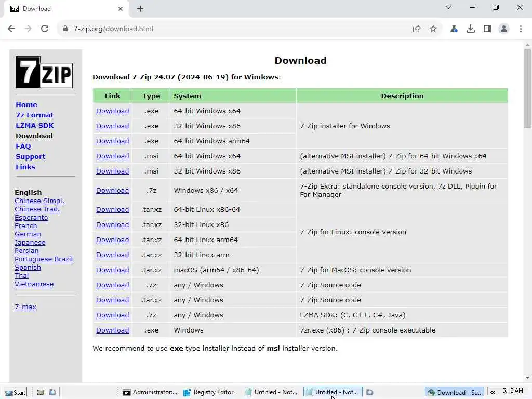Download the 32-bit Linux arm tarball

pos(112,255)
